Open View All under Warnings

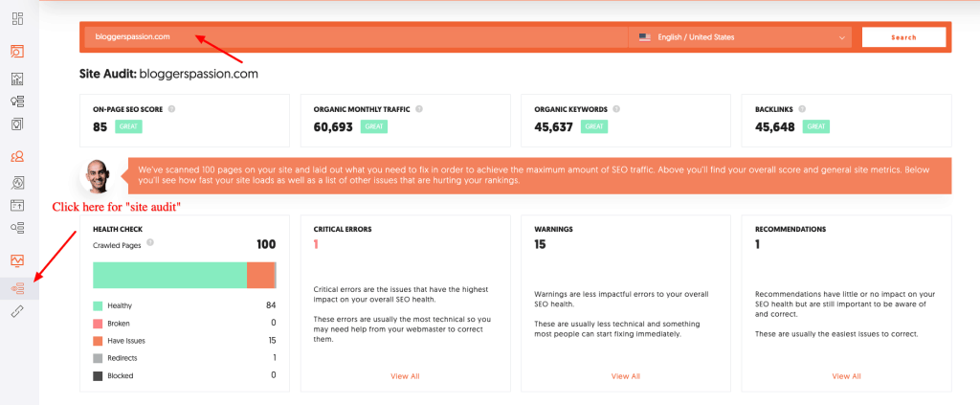[x=626, y=376]
